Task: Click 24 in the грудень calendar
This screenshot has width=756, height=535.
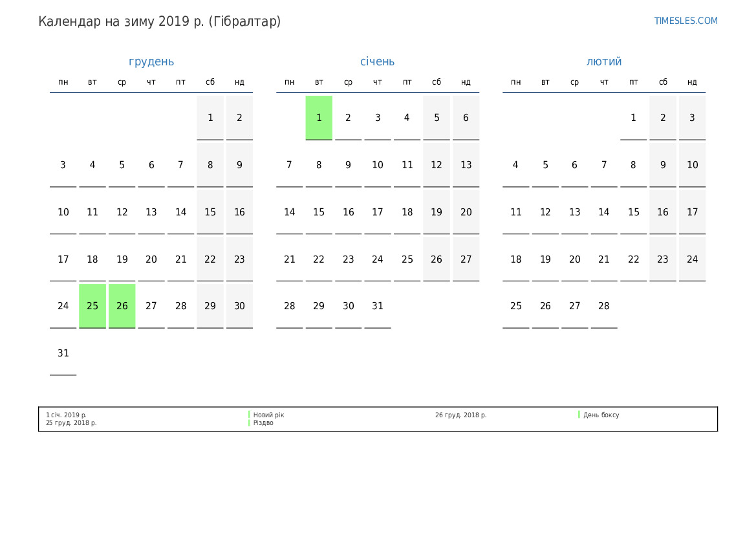Action: pyautogui.click(x=63, y=306)
